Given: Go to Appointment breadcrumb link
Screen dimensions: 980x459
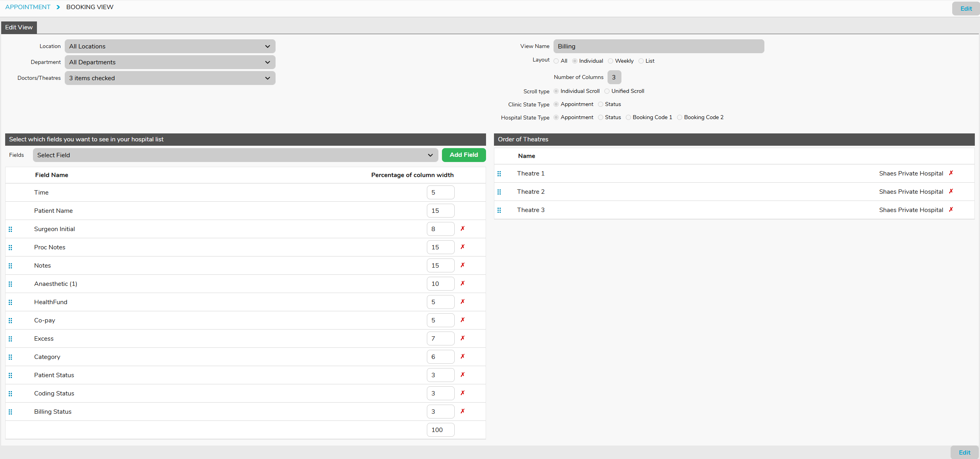Looking at the screenshot, I should point(28,7).
